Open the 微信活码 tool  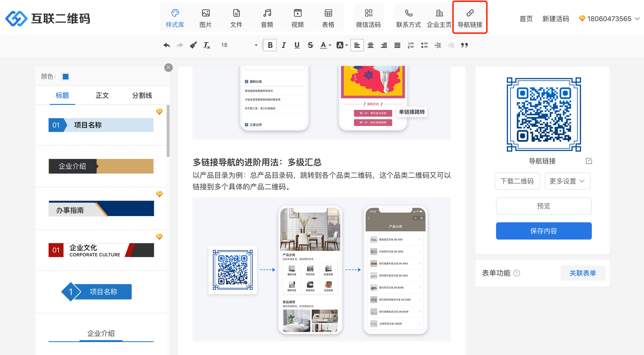368,18
